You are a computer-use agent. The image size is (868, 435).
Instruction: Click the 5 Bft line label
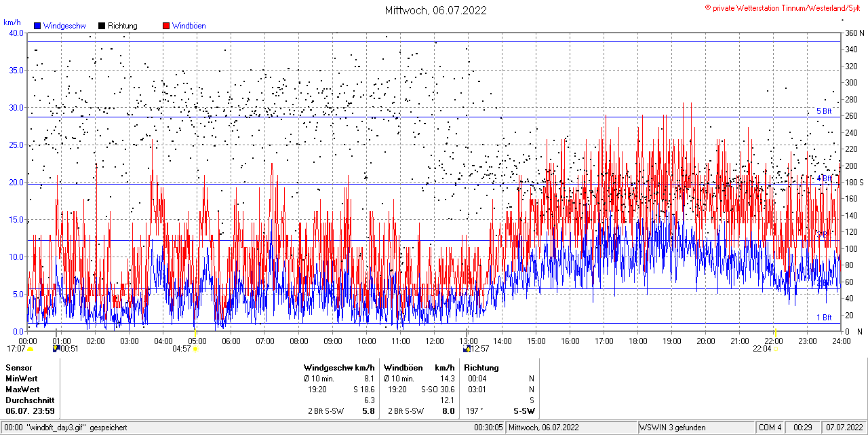tap(823, 111)
